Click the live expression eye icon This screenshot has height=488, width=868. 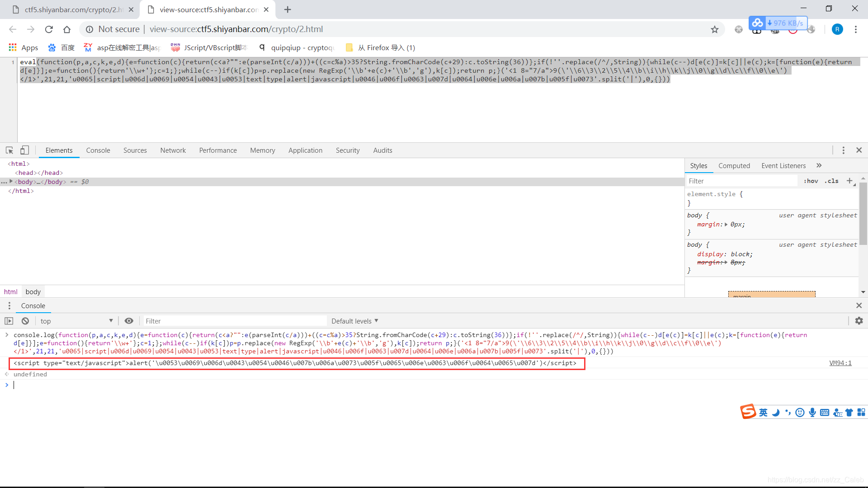click(x=129, y=321)
